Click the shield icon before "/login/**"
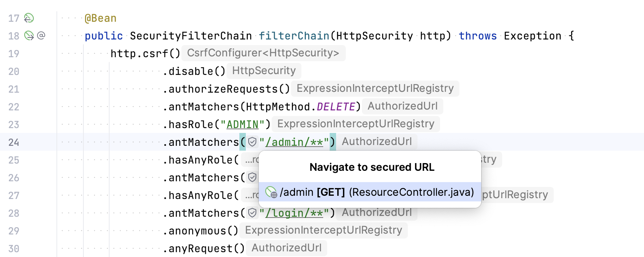Image resolution: width=644 pixels, height=257 pixels. click(x=252, y=213)
